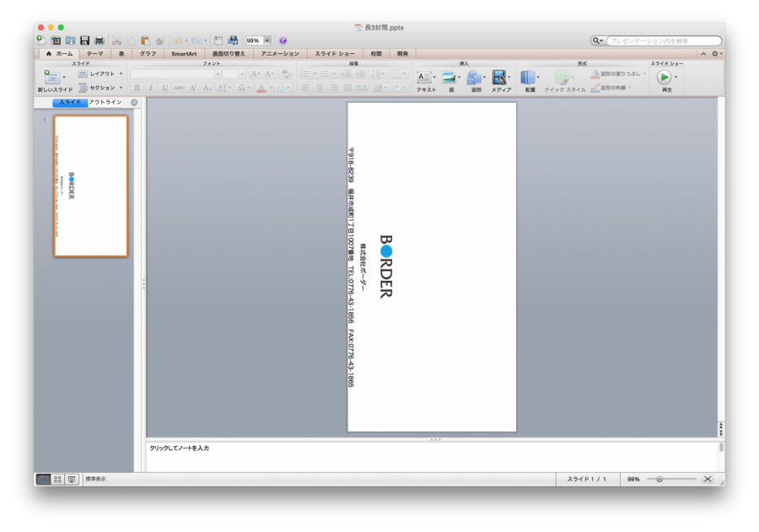Toggle subscript A₂ icon
Image resolution: width=759 pixels, height=532 pixels.
pyautogui.click(x=207, y=88)
